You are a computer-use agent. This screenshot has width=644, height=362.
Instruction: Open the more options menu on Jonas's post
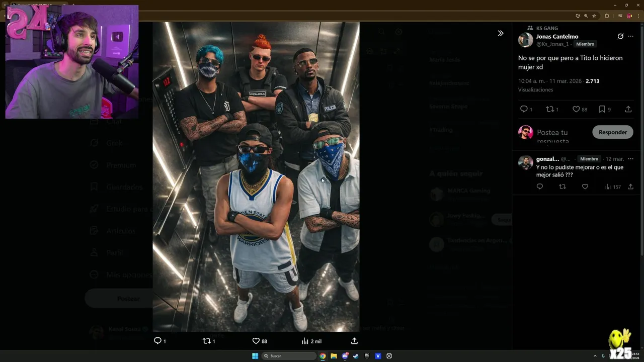(630, 36)
